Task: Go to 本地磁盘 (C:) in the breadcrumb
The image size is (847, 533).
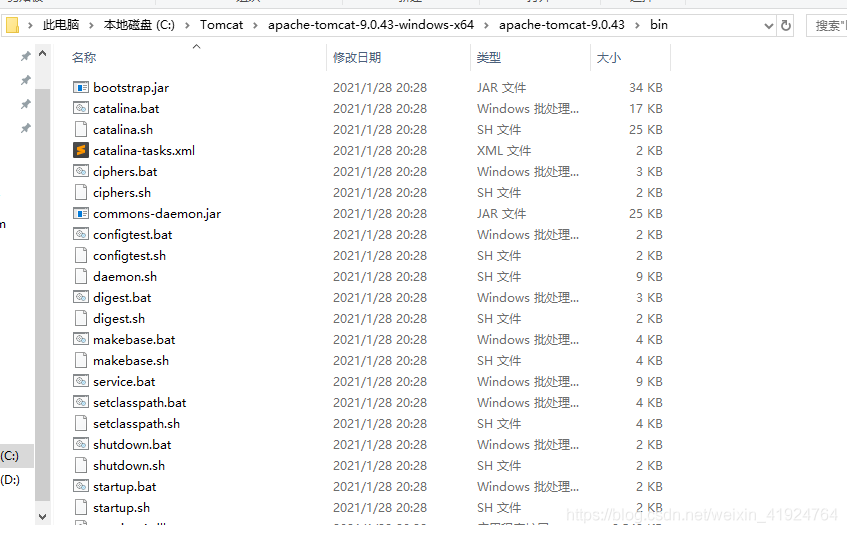Action: tap(139, 25)
